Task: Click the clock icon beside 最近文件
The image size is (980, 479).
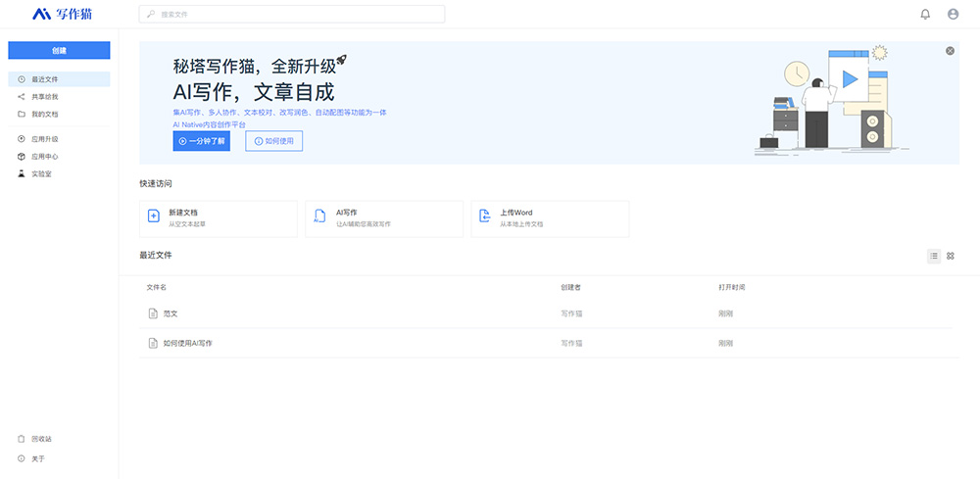Action: tap(22, 79)
